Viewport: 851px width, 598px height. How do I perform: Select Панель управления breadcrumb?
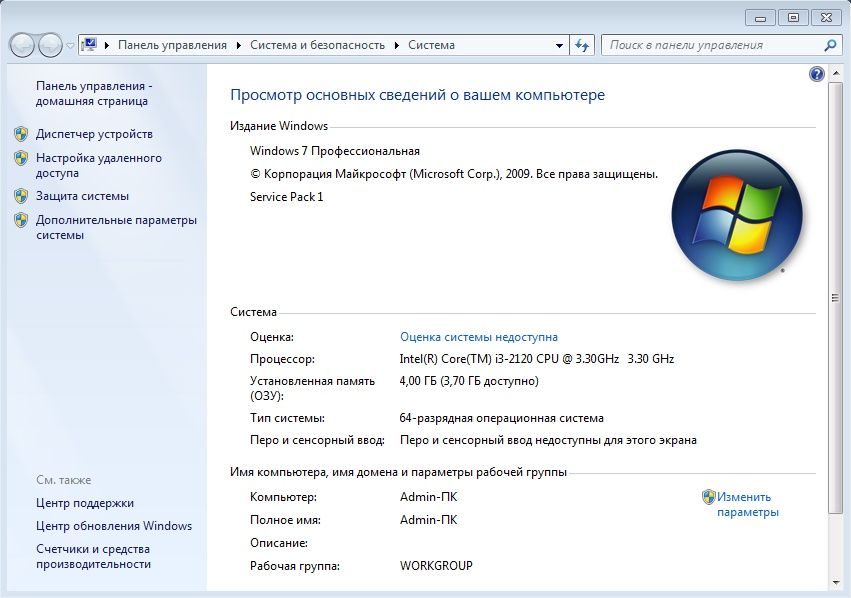point(172,45)
